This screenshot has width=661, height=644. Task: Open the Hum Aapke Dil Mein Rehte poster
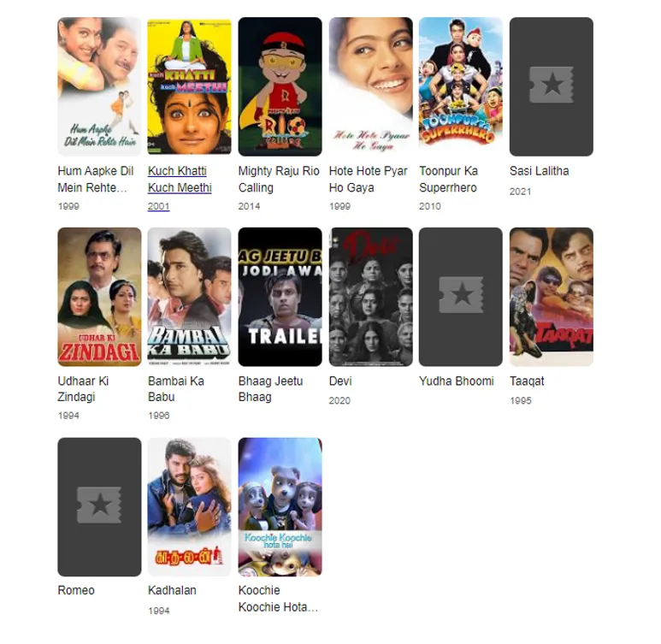point(99,86)
